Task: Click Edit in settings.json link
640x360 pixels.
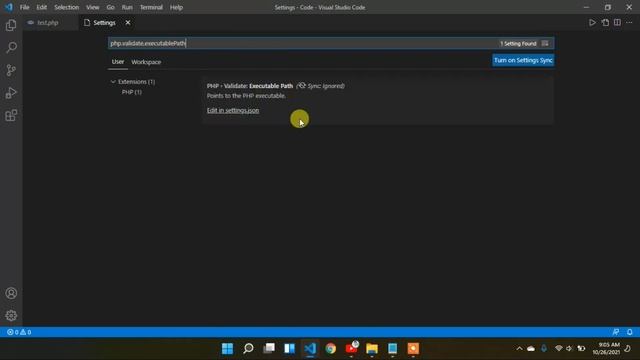Action: pyautogui.click(x=233, y=110)
